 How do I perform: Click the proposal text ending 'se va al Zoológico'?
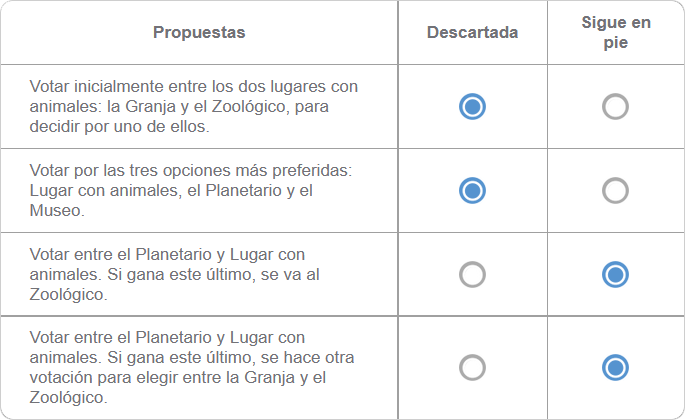tap(175, 274)
